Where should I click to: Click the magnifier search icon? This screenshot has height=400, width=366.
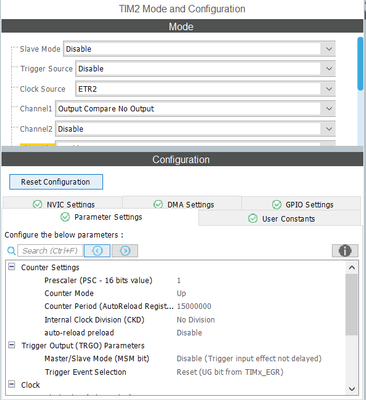(11, 251)
